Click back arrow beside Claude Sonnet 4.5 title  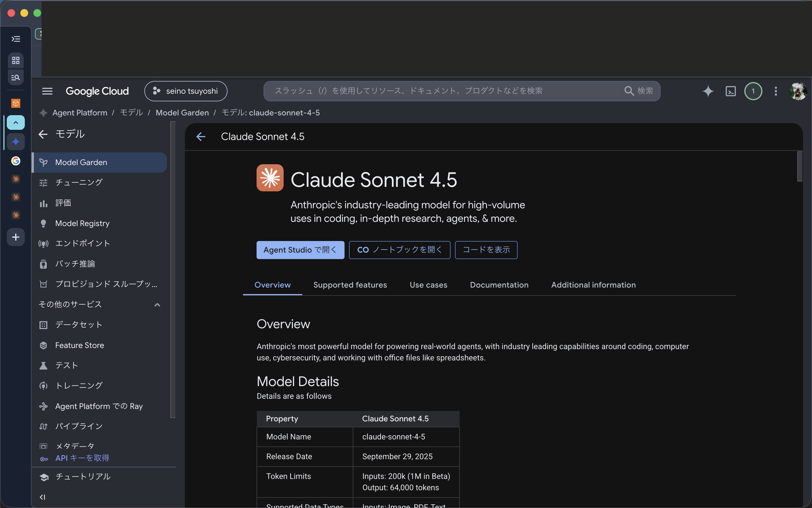pyautogui.click(x=201, y=137)
